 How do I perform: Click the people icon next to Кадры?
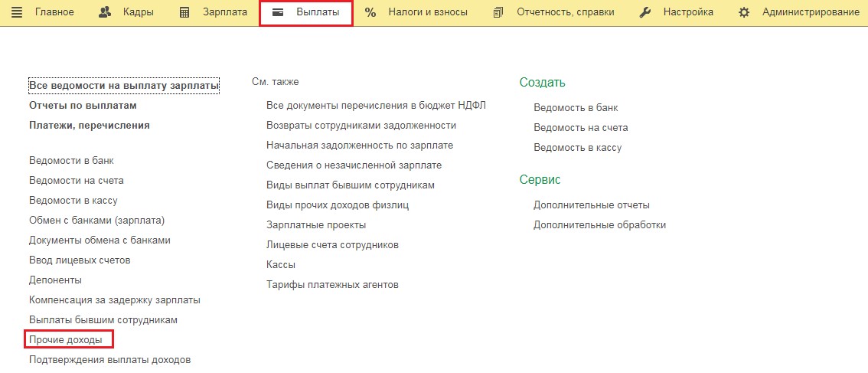click(x=105, y=12)
